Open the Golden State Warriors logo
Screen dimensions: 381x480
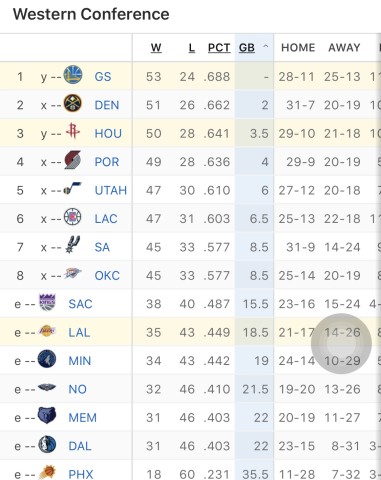73,75
